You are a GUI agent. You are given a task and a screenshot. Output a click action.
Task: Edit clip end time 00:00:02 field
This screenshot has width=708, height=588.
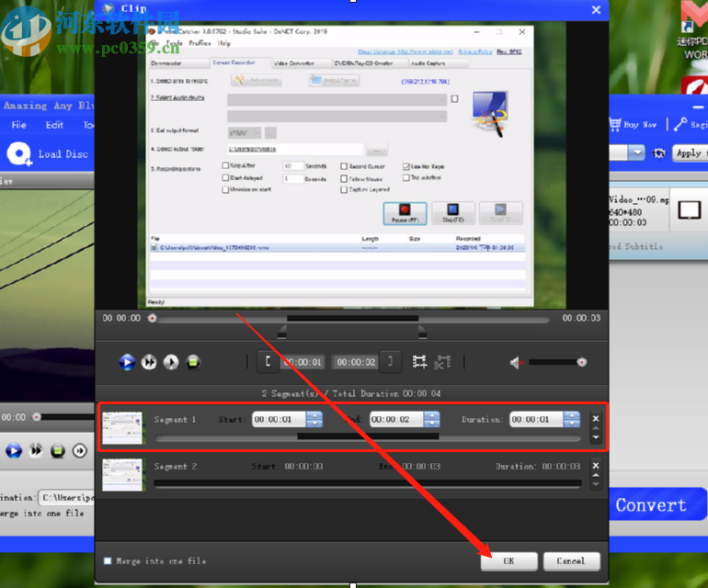point(356,362)
